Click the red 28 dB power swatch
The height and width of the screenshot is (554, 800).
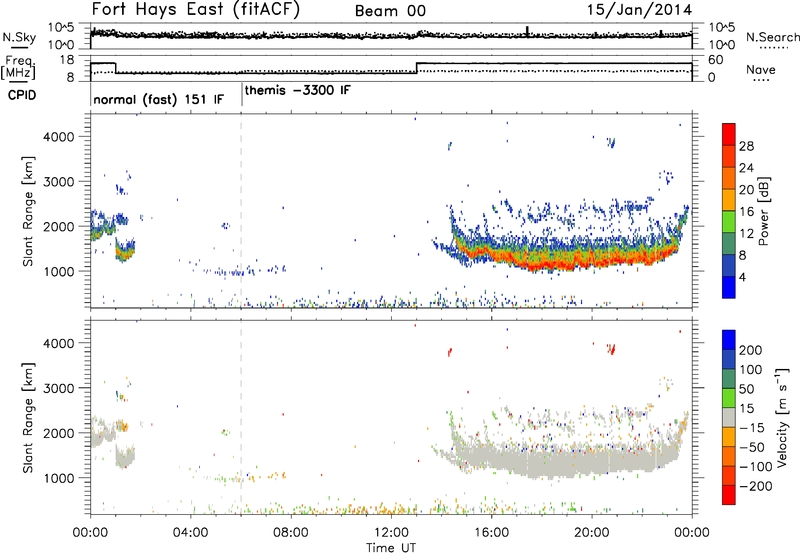pos(729,135)
